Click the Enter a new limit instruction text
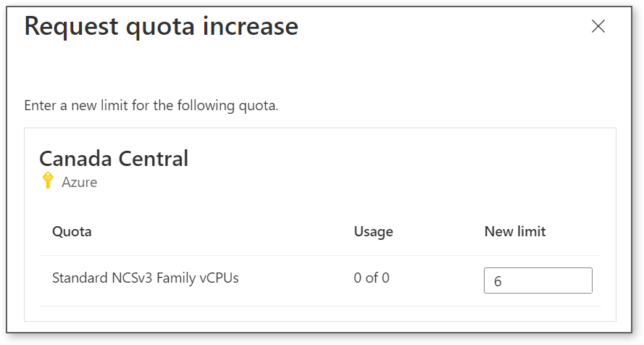This screenshot has height=345, width=644. pyautogui.click(x=151, y=106)
